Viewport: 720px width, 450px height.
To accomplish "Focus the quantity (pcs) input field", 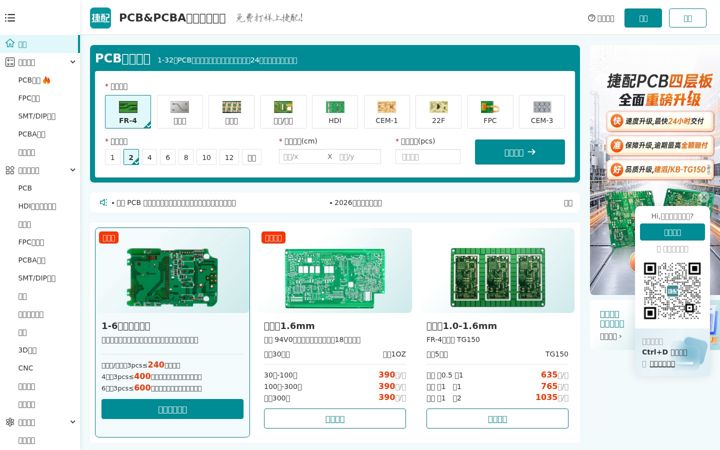I will [428, 157].
